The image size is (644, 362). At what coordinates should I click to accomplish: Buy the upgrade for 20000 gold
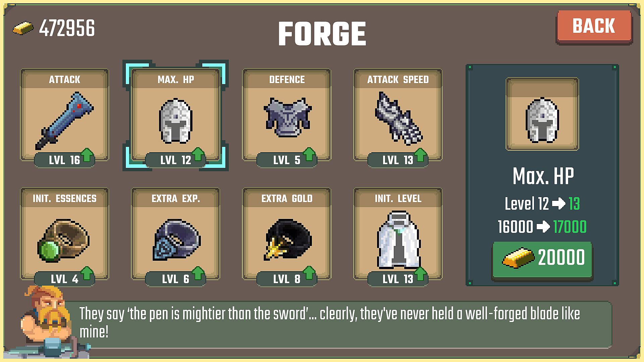point(542,259)
